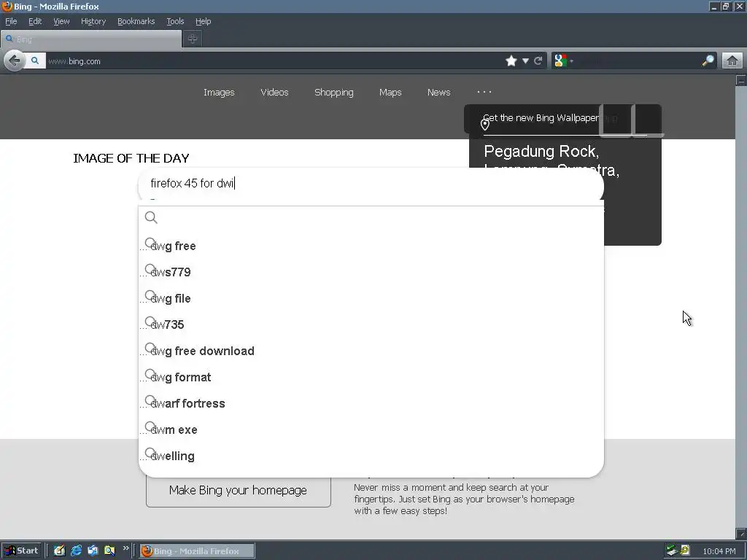Image resolution: width=747 pixels, height=560 pixels.
Task: Open the Bookmarks menu
Action: click(x=136, y=21)
